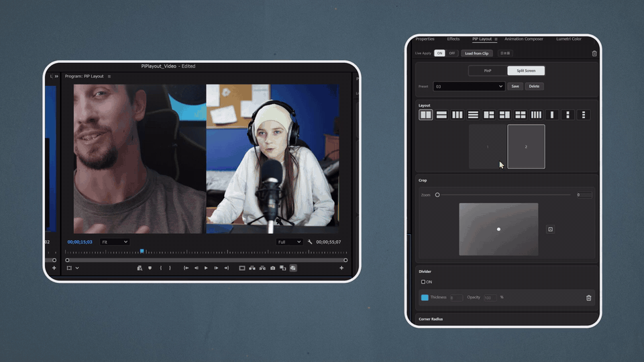Play the sequence in the Program monitor
This screenshot has width=644, height=362.
click(x=206, y=268)
